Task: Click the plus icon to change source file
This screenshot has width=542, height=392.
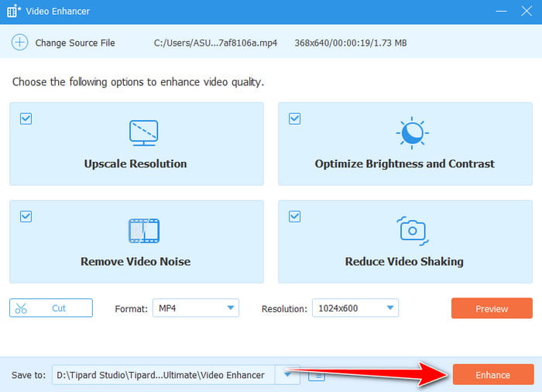Action: pyautogui.click(x=19, y=43)
